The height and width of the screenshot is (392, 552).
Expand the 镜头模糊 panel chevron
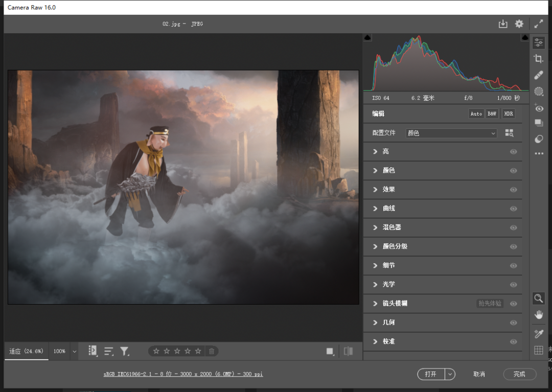(375, 304)
